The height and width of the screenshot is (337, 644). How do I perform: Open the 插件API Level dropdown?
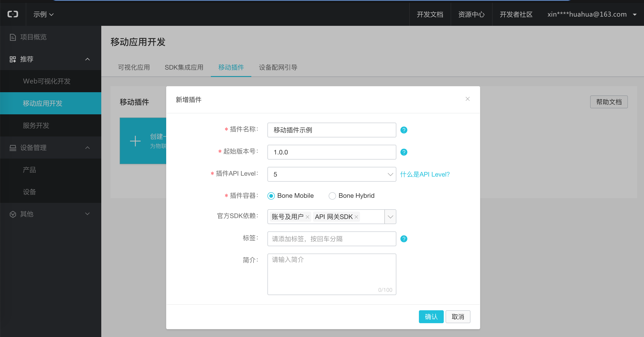(331, 174)
